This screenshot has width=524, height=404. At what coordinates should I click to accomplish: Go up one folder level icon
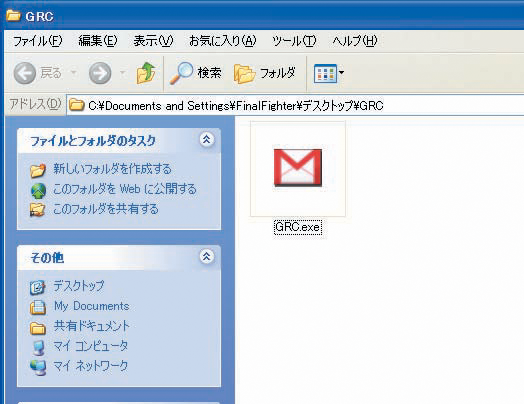146,73
